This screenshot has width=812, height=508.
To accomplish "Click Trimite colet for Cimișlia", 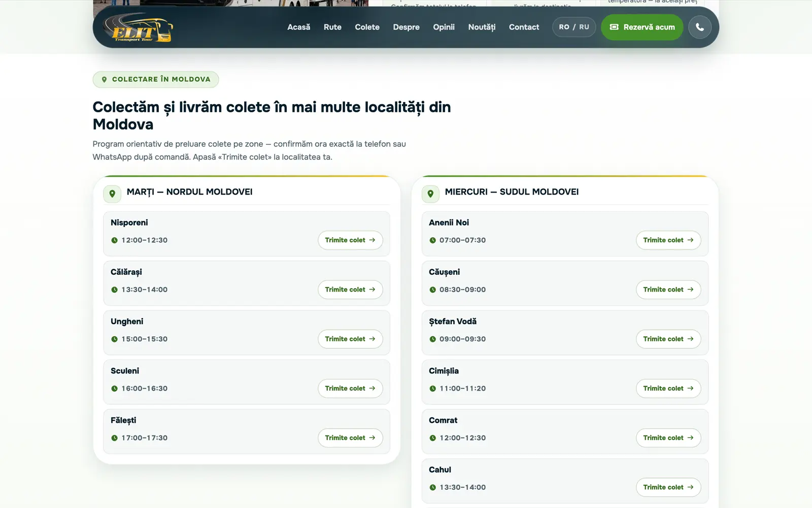I will pyautogui.click(x=668, y=389).
